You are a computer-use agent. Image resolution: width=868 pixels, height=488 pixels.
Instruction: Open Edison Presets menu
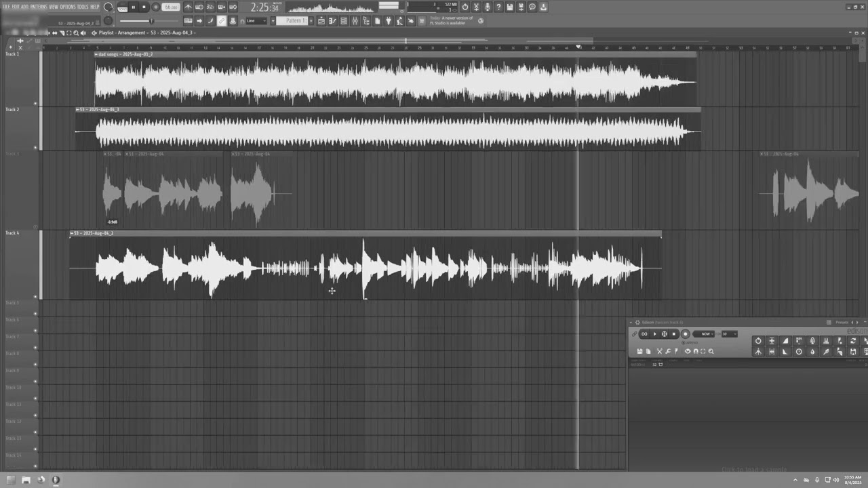pyautogui.click(x=842, y=323)
